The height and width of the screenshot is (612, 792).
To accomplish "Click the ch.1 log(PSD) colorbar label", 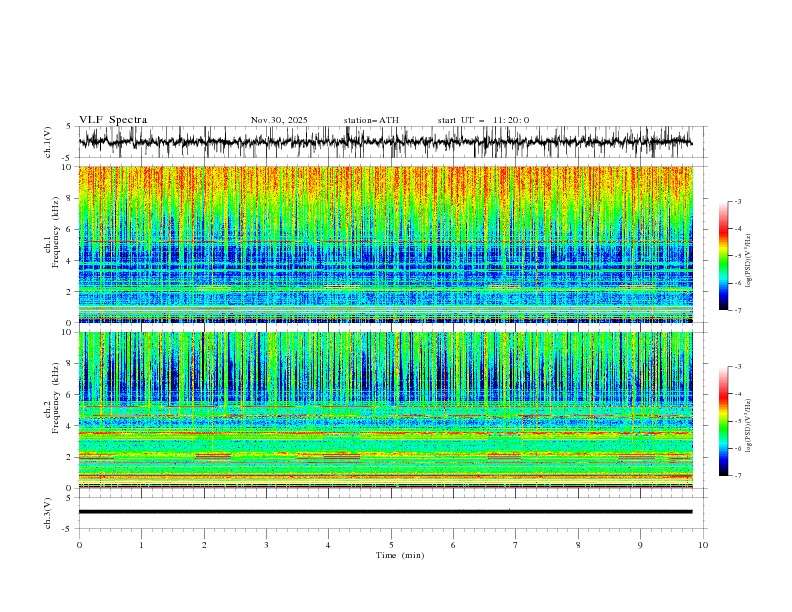I will click(749, 261).
